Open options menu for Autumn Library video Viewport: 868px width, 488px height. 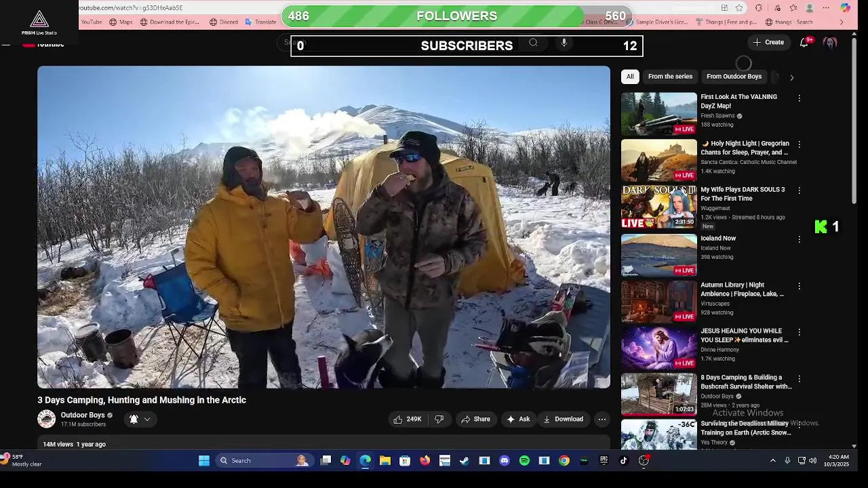point(800,286)
